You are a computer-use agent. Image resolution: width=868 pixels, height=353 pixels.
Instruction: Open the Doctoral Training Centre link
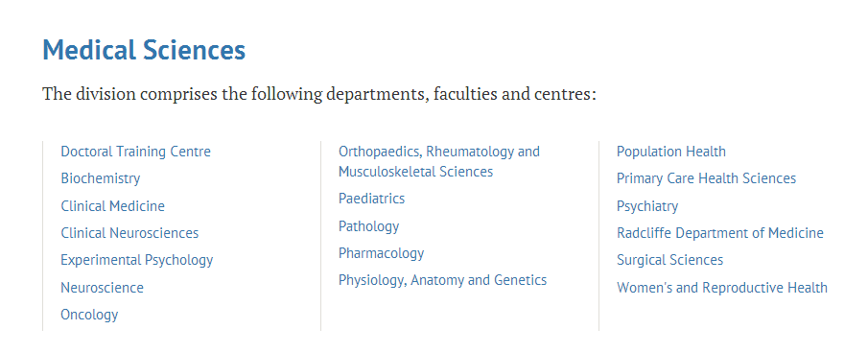tap(135, 151)
